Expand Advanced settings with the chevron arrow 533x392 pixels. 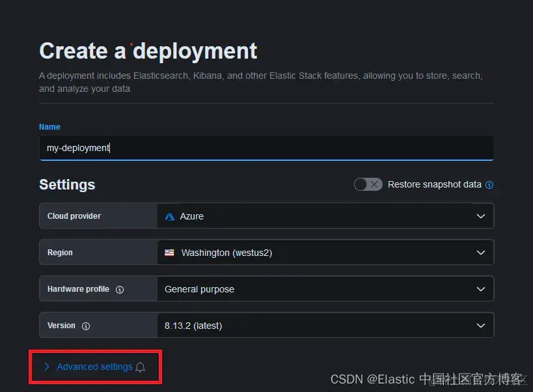[47, 367]
